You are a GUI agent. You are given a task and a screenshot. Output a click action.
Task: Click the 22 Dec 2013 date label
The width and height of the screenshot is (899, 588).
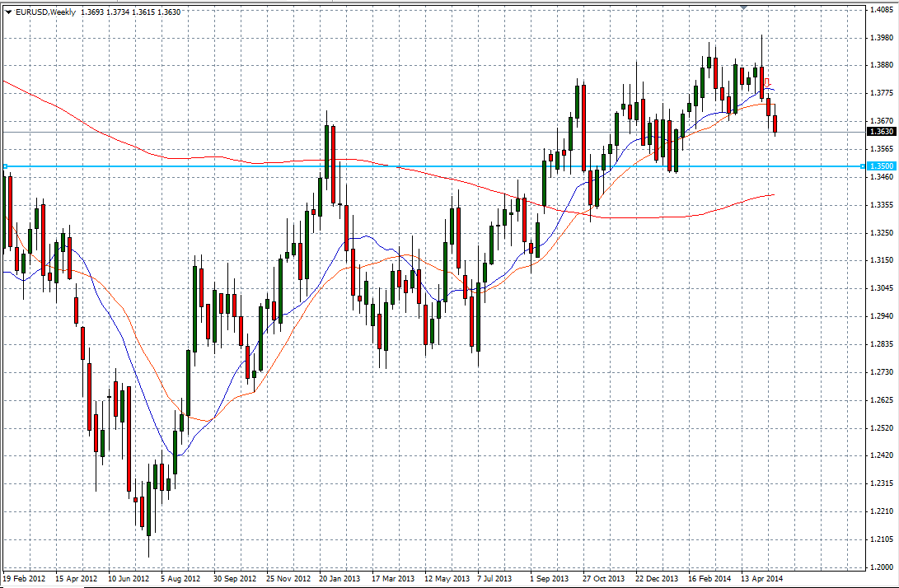657,578
